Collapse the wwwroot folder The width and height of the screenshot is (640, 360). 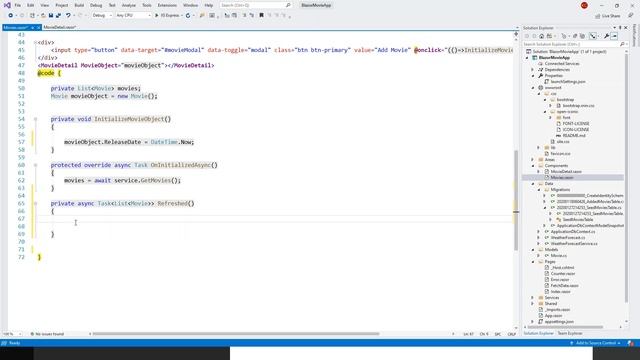pos(533,88)
